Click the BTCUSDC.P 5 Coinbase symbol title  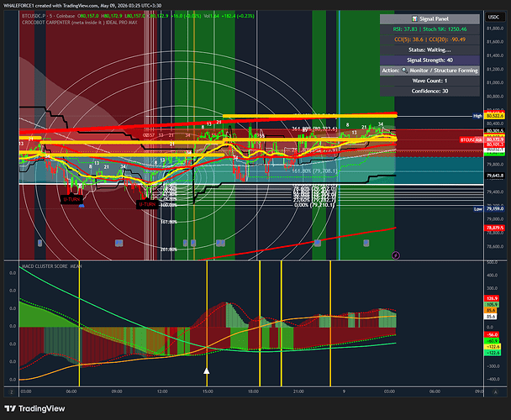coord(48,16)
